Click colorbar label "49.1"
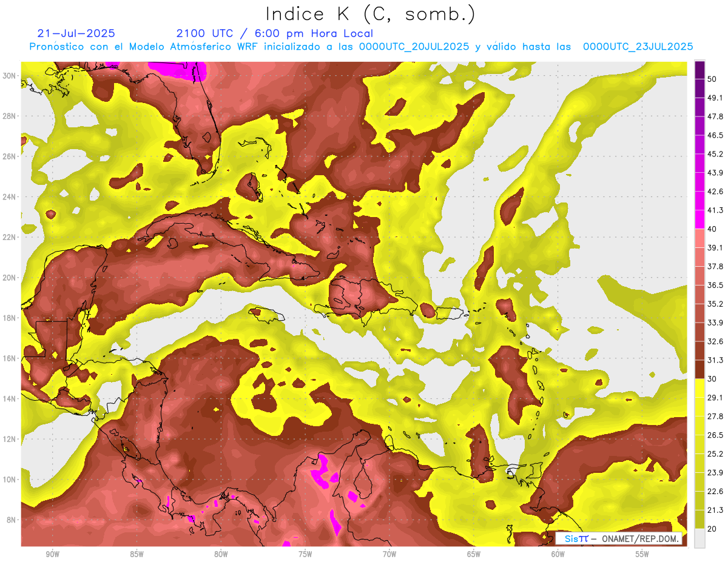The height and width of the screenshot is (562, 728). click(715, 98)
